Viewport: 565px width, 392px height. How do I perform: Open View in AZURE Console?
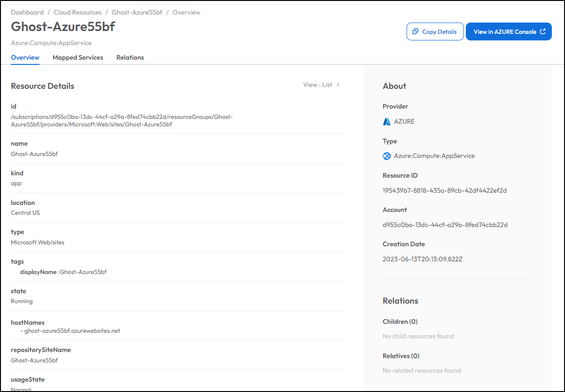click(x=509, y=31)
